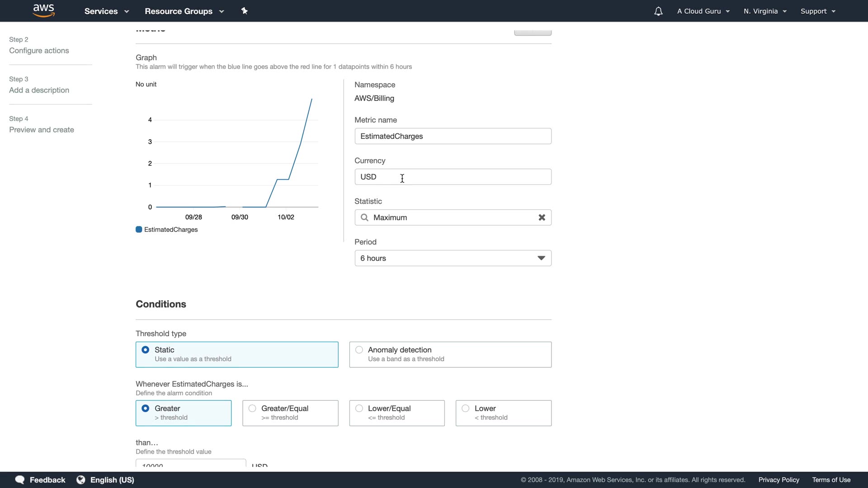Choose the Lower than threshold condition
This screenshot has width=868, height=488.
(x=466, y=408)
